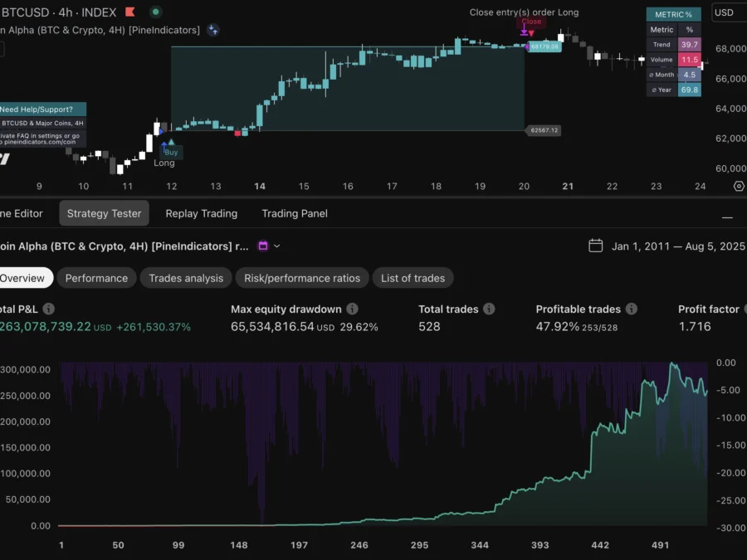Click the indicator update arrows icon
The image size is (747, 560).
[213, 30]
